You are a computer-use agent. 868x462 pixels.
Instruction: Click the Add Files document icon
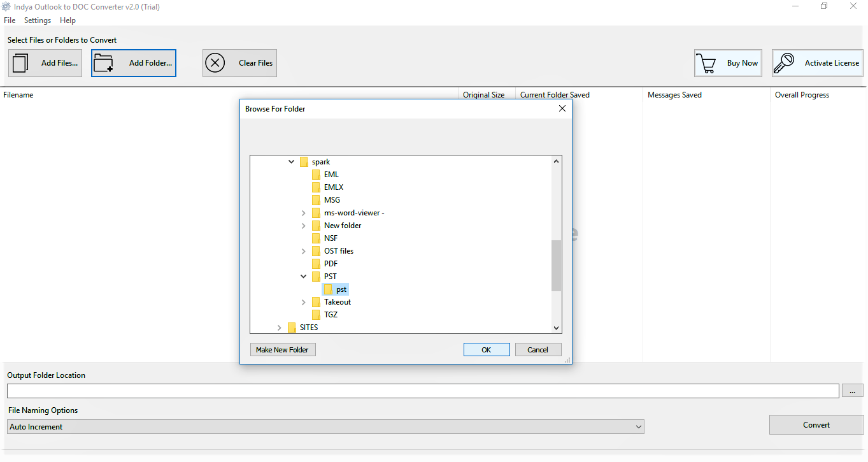[x=20, y=63]
